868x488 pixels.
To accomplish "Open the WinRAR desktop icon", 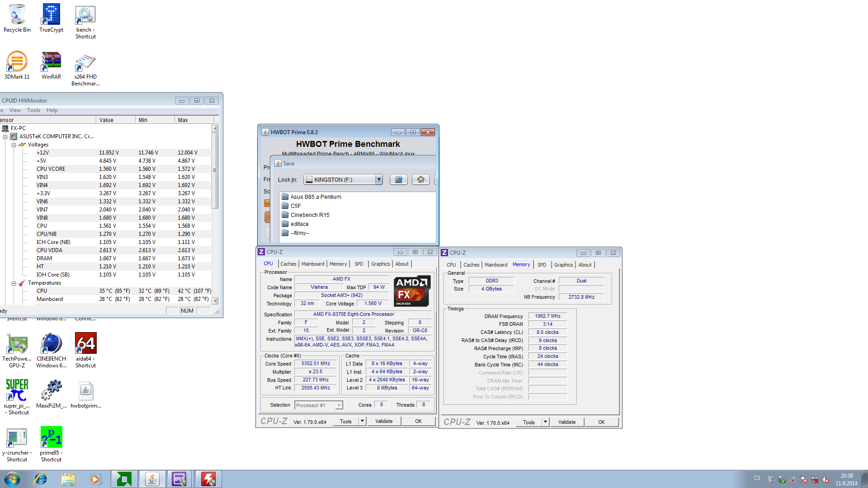I will [51, 65].
